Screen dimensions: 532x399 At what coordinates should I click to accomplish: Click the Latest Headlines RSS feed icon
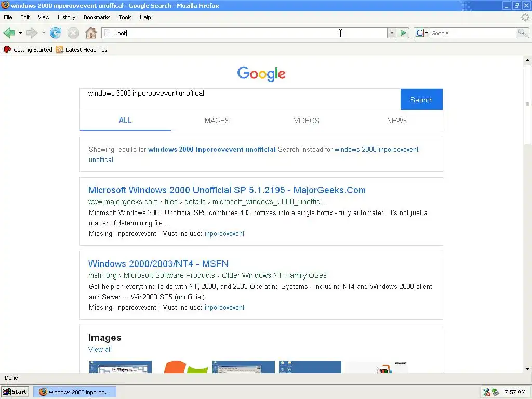(59, 49)
